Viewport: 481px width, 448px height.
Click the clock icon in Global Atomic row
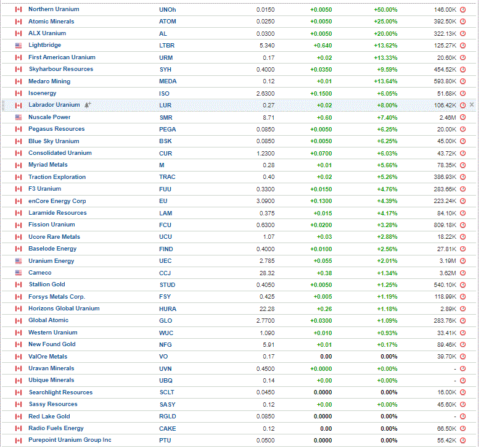pyautogui.click(x=463, y=321)
